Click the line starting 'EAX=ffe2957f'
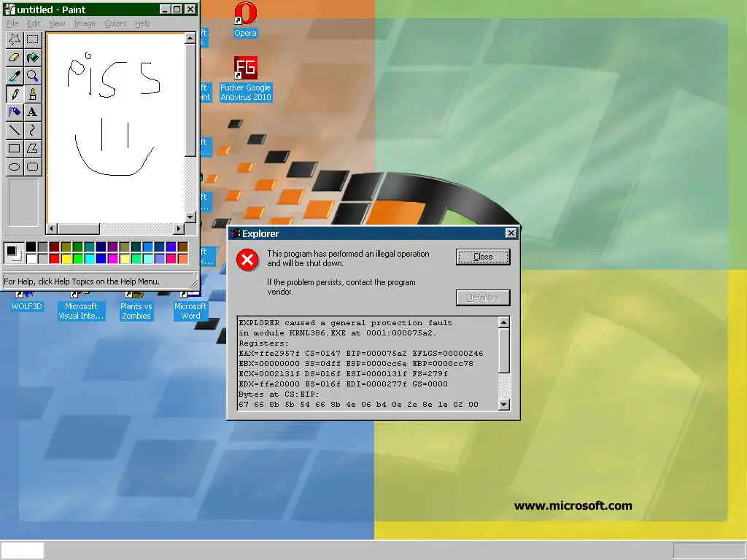Screen dimensions: 747x560 [x=361, y=354]
